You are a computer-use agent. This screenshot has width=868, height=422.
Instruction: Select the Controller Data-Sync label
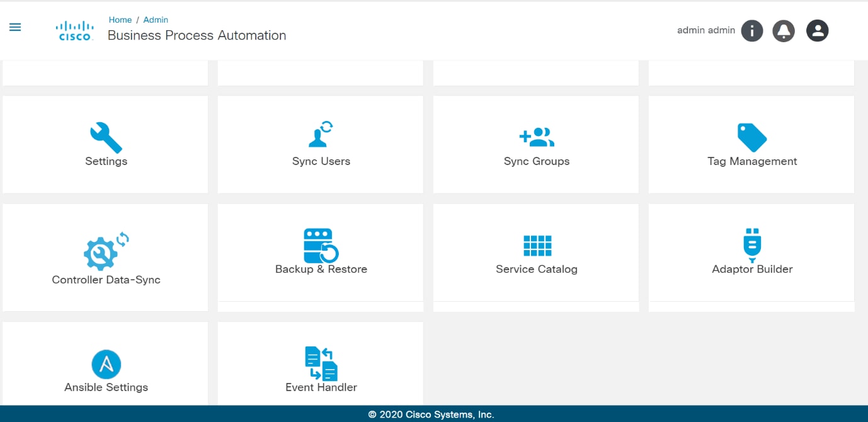[x=106, y=280]
